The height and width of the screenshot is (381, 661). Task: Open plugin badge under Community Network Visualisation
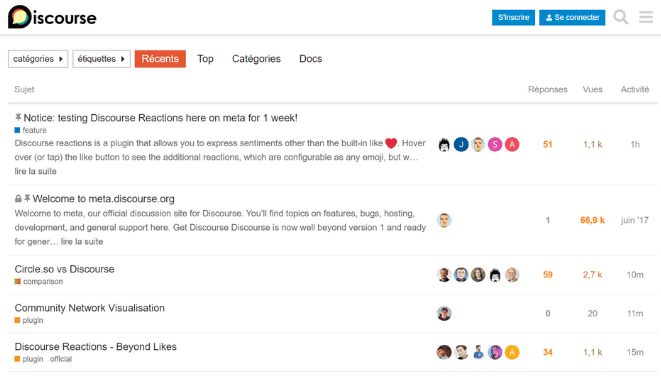point(29,320)
